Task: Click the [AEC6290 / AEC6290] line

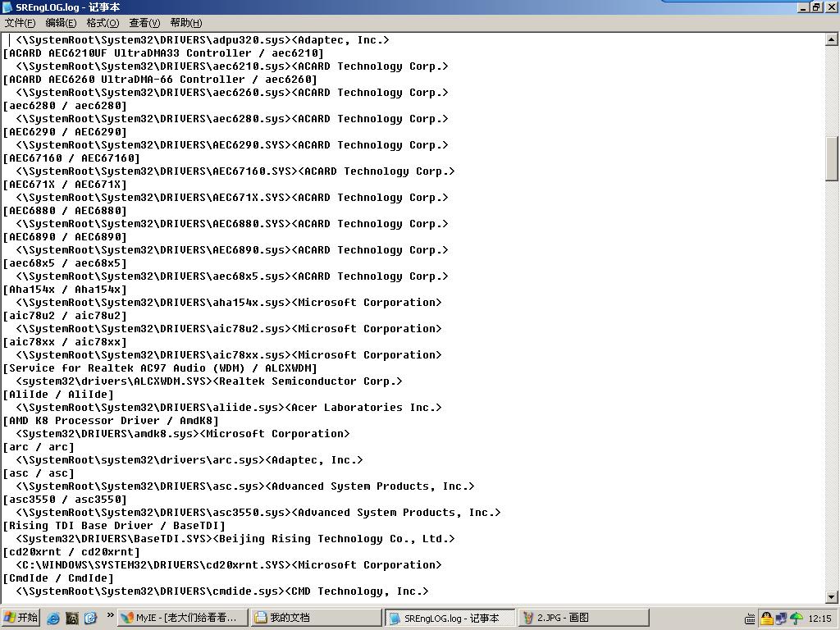Action: coord(65,132)
